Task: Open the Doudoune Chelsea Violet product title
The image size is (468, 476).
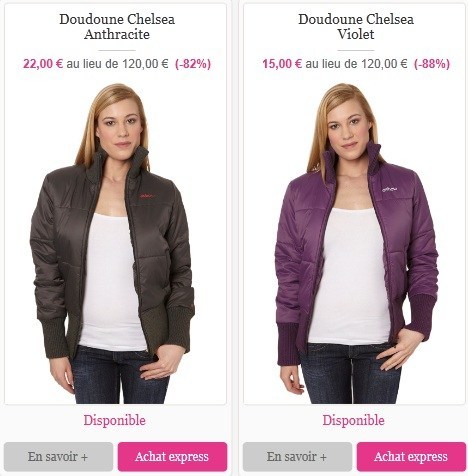Action: click(356, 27)
